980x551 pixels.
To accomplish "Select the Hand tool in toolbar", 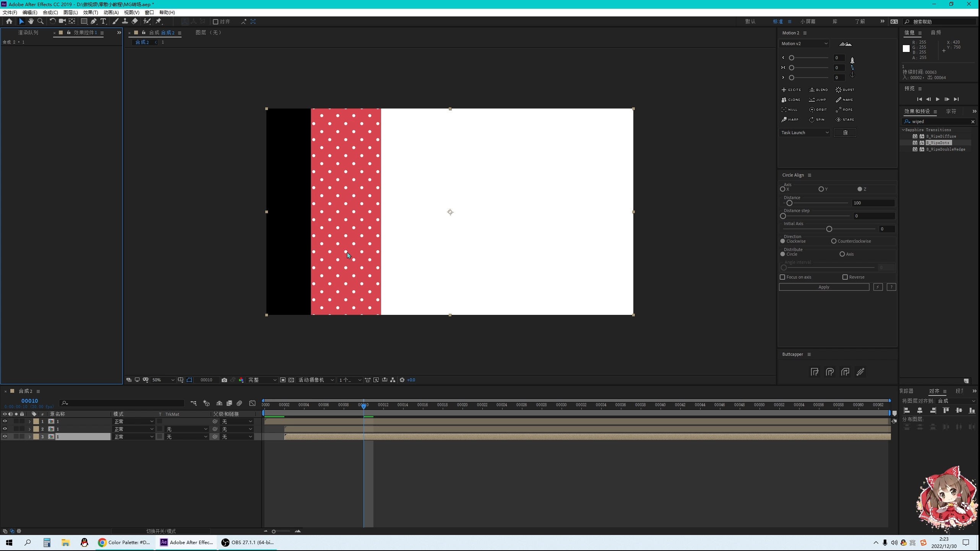I will coord(31,21).
